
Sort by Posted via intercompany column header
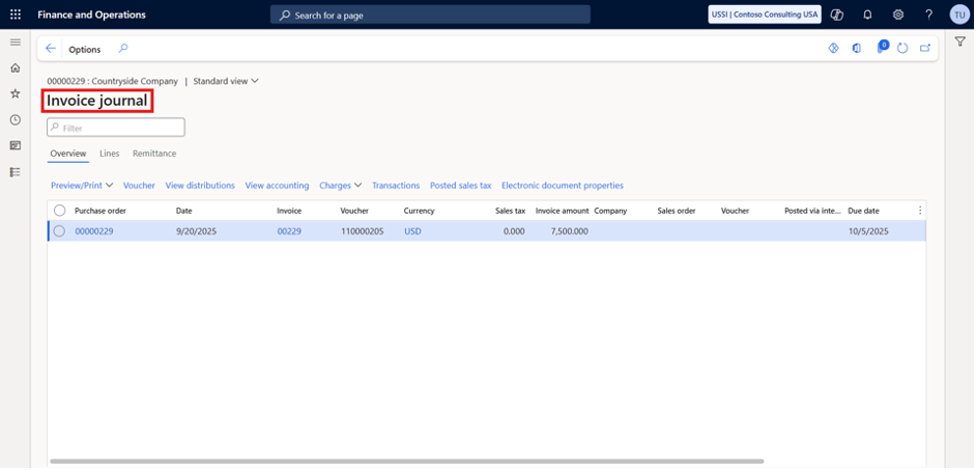pyautogui.click(x=813, y=211)
